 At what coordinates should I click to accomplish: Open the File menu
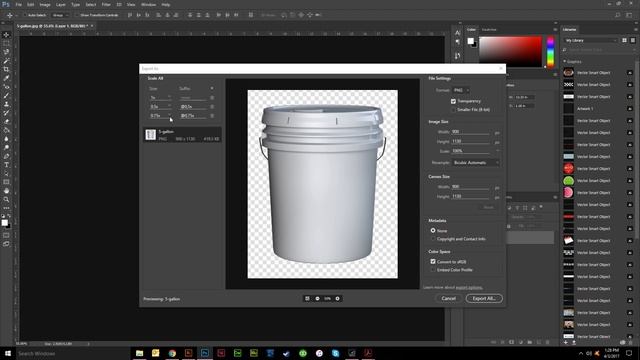tap(19, 4)
